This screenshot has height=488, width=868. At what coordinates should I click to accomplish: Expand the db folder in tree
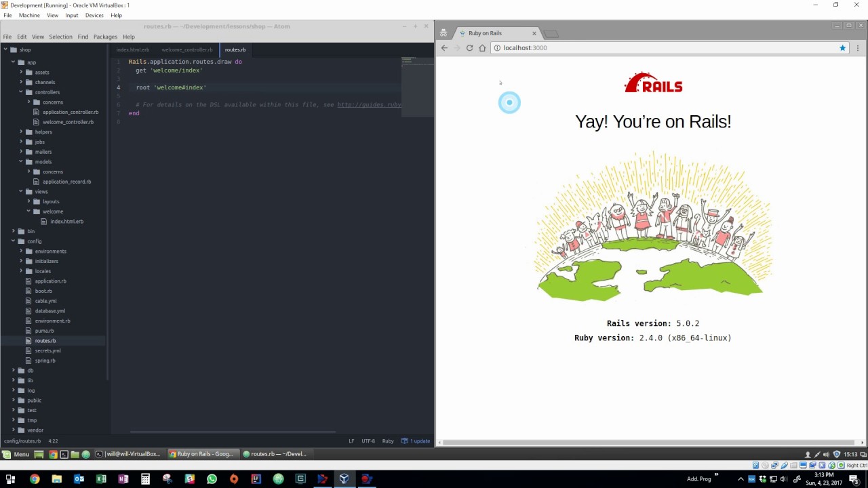13,371
